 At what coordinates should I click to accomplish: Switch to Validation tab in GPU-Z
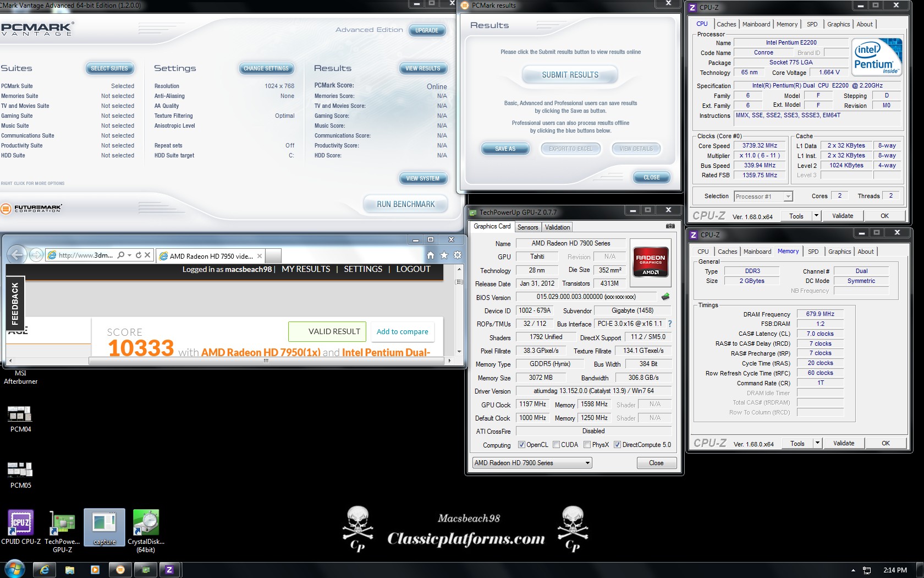pos(558,227)
